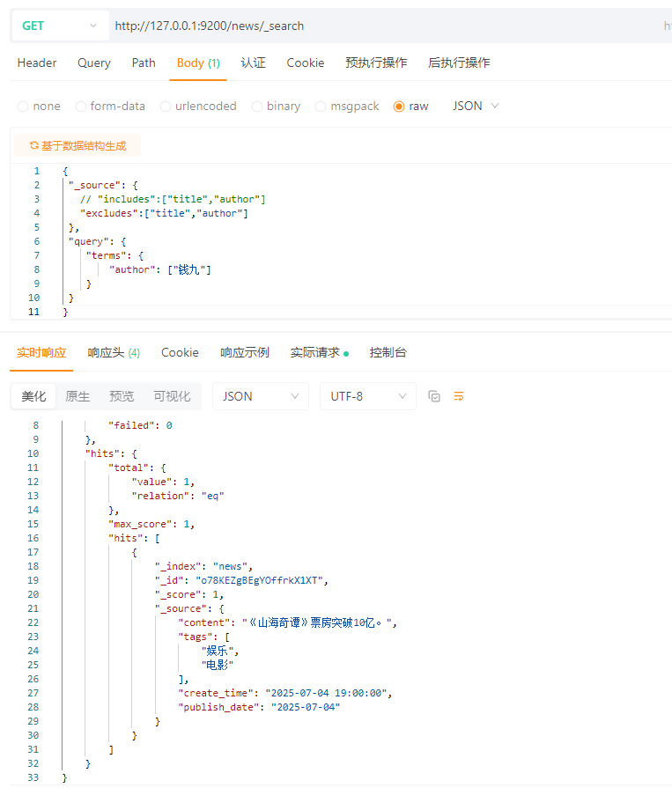This screenshot has height=788, width=672.
Task: Select the none body type
Action: tap(23, 107)
